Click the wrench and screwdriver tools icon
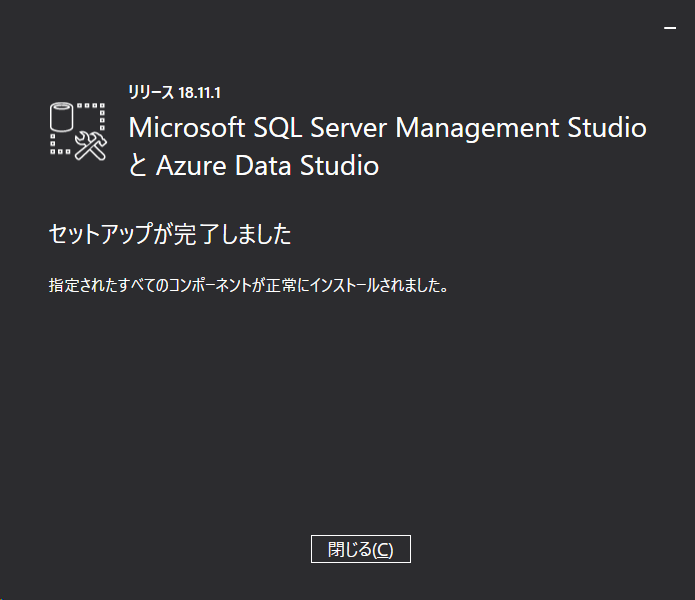The width and height of the screenshot is (695, 600). pos(90,146)
